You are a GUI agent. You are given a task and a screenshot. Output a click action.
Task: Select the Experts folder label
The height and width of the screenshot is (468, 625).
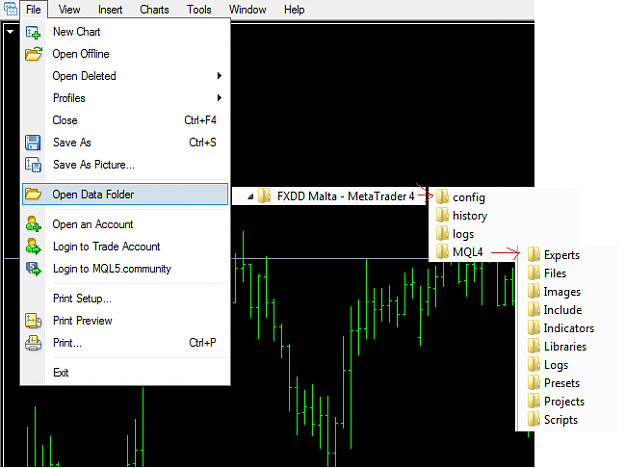pos(562,255)
